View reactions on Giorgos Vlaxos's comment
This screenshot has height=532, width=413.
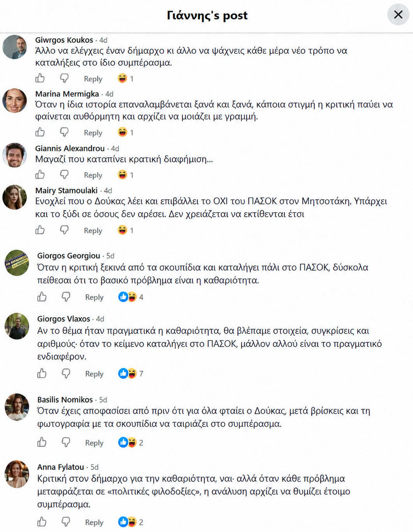pyautogui.click(x=131, y=374)
